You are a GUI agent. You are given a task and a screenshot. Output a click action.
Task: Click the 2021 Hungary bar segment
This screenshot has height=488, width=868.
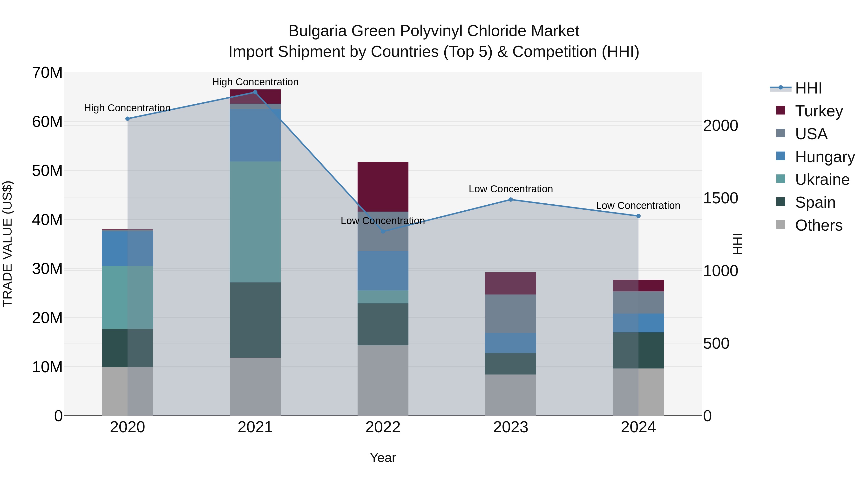click(x=255, y=135)
